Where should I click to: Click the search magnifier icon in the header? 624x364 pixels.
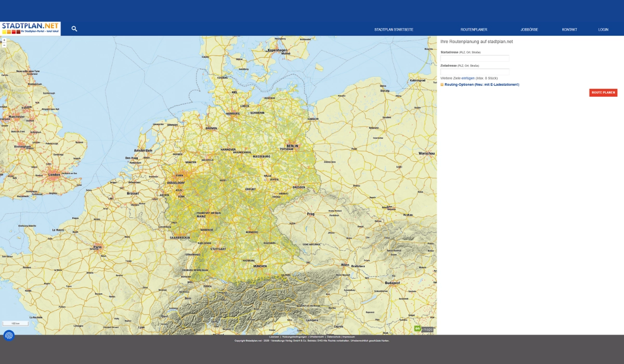[74, 28]
